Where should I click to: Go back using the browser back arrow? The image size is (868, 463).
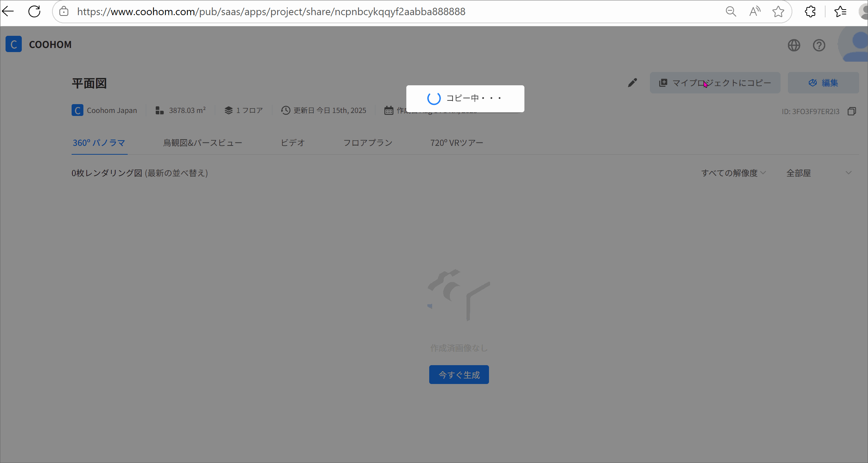click(8, 11)
